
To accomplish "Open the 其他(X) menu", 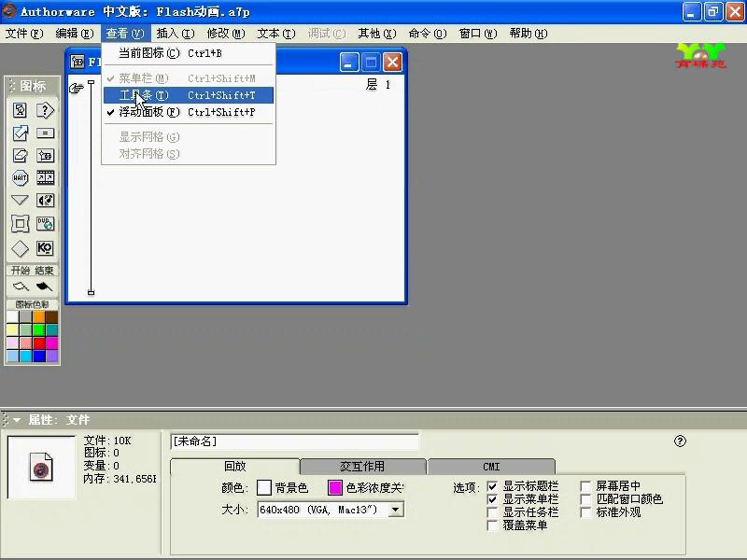I will tap(377, 34).
